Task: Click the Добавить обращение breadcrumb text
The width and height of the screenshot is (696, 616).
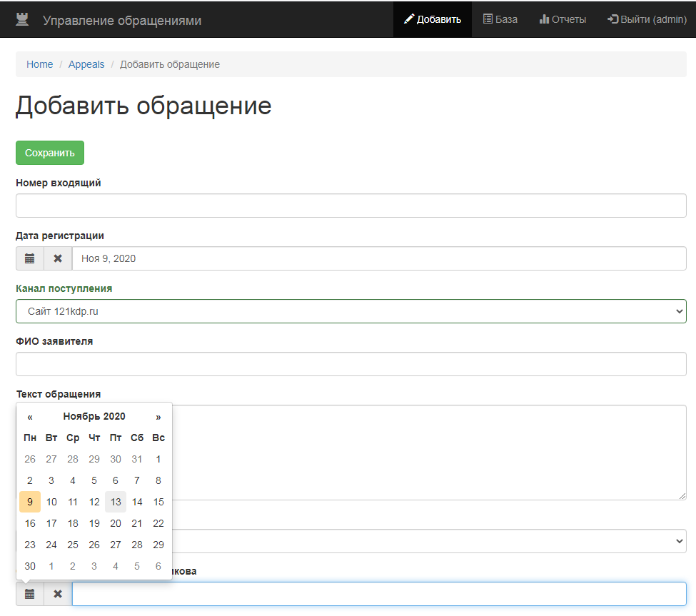Action: point(170,64)
